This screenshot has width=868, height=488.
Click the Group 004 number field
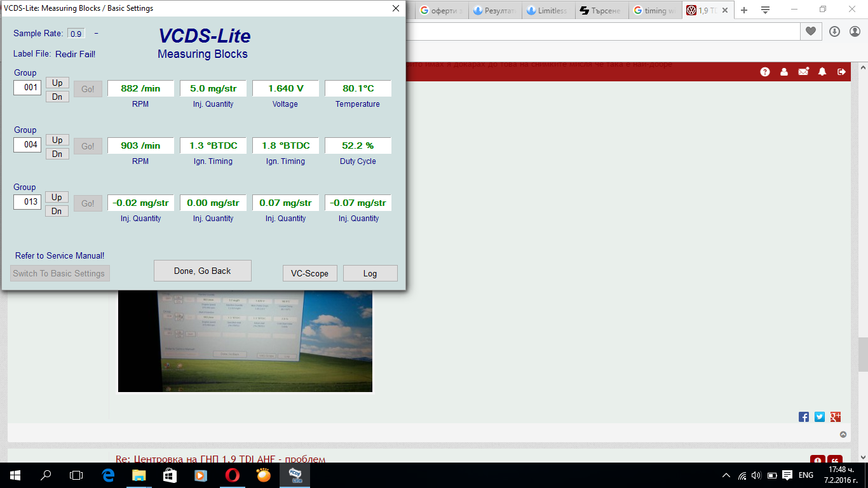(x=27, y=145)
